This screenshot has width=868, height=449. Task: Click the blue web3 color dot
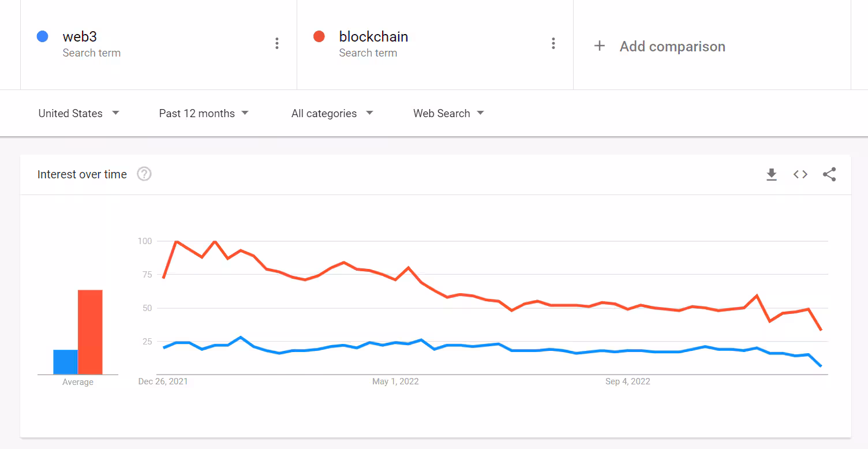tap(42, 36)
